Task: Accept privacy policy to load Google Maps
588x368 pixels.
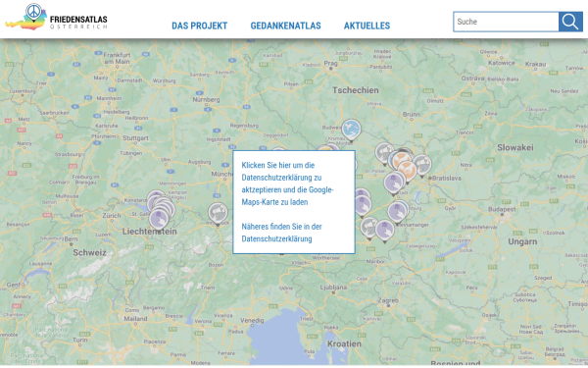Action: tap(287, 184)
